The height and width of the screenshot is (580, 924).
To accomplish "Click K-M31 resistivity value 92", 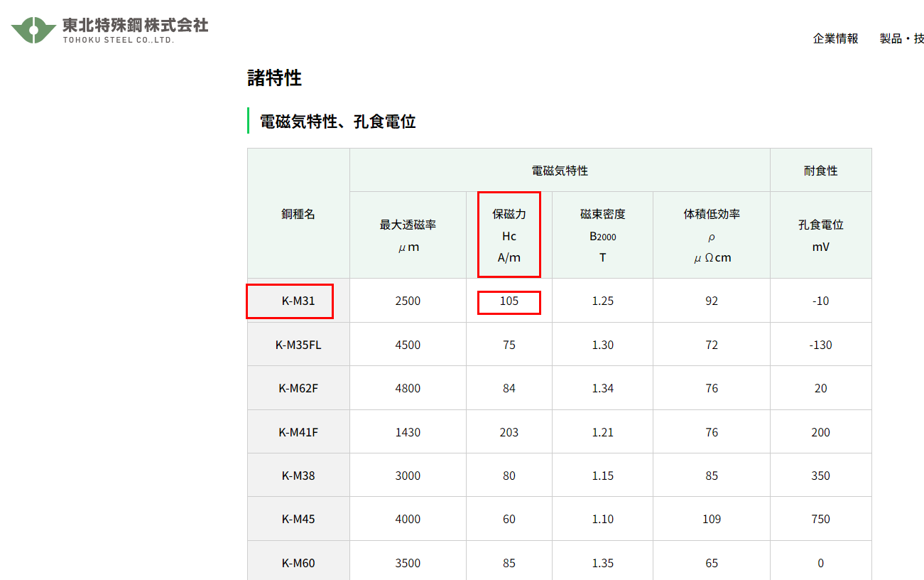I will point(712,301).
